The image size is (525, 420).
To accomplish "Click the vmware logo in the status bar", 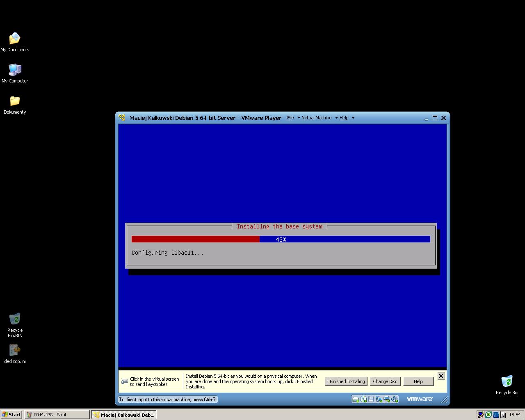I will pos(420,399).
